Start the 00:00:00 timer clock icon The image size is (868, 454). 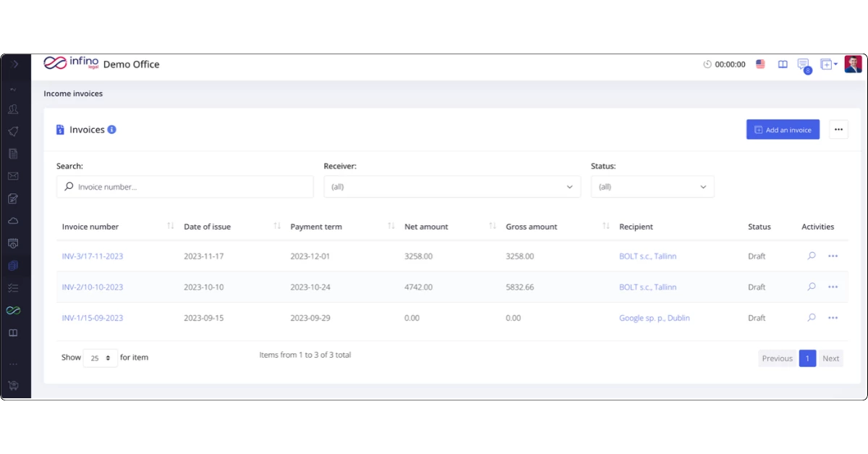707,64
